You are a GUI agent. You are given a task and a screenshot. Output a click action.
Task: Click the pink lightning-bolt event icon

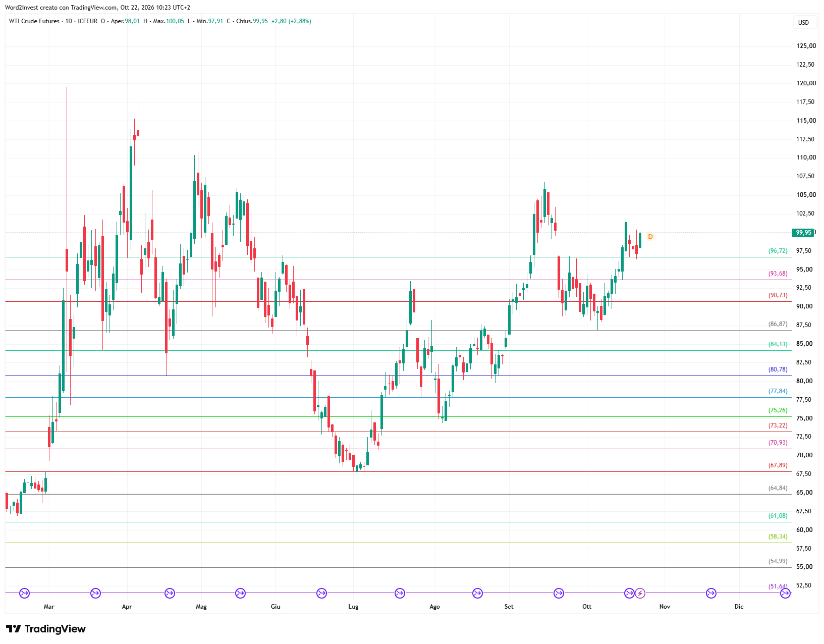(x=640, y=593)
